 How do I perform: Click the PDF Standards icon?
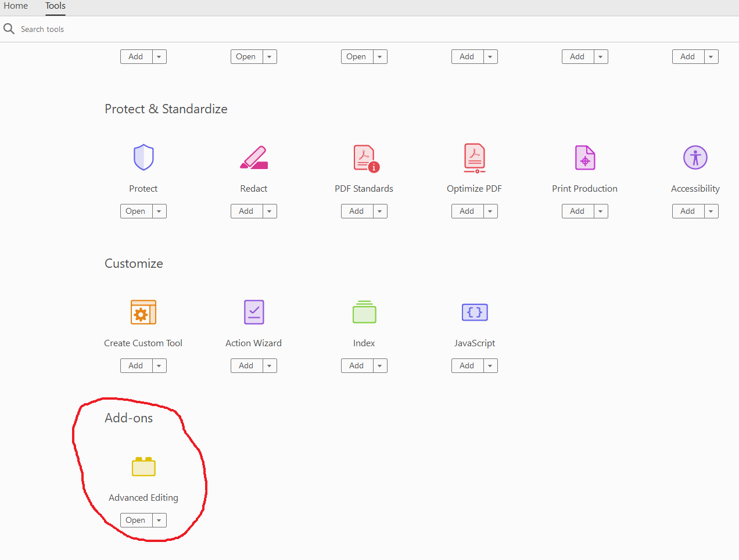point(364,157)
